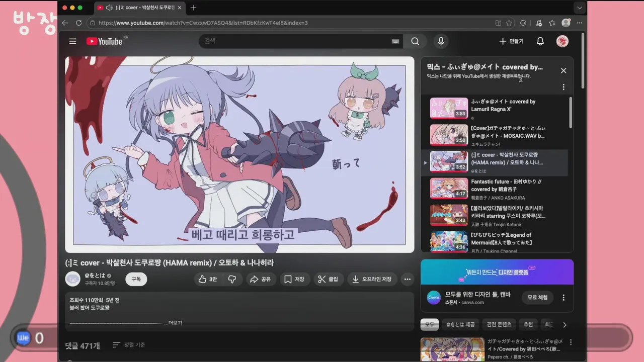Image resolution: width=644 pixels, height=362 pixels.
Task: Play Lamuril Ragna X' cover from playlist
Action: [x=495, y=108]
